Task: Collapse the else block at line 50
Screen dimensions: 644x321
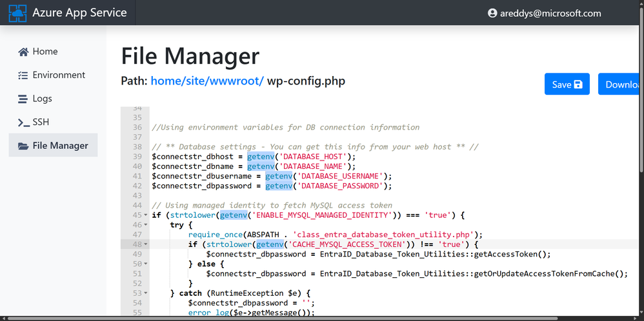Action: (x=146, y=264)
